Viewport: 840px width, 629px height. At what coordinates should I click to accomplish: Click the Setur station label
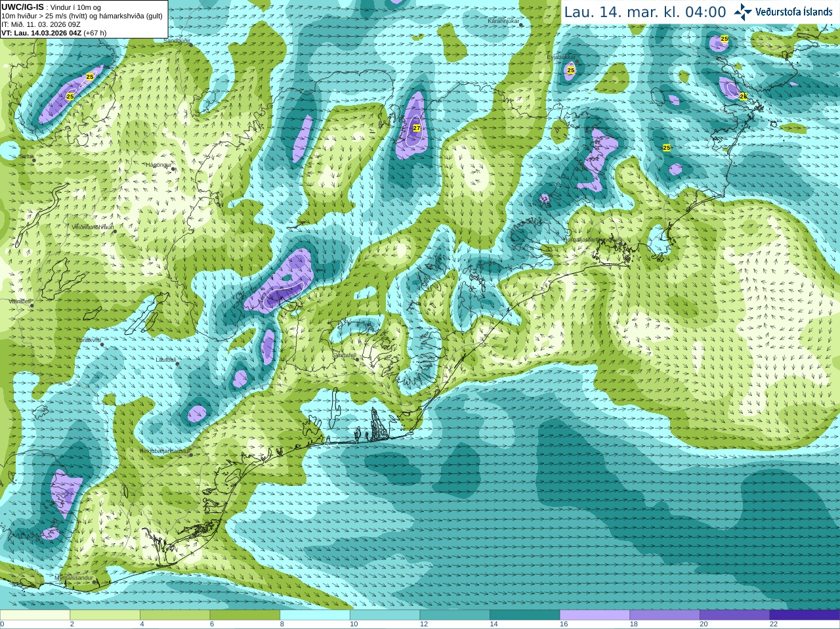pos(26,156)
